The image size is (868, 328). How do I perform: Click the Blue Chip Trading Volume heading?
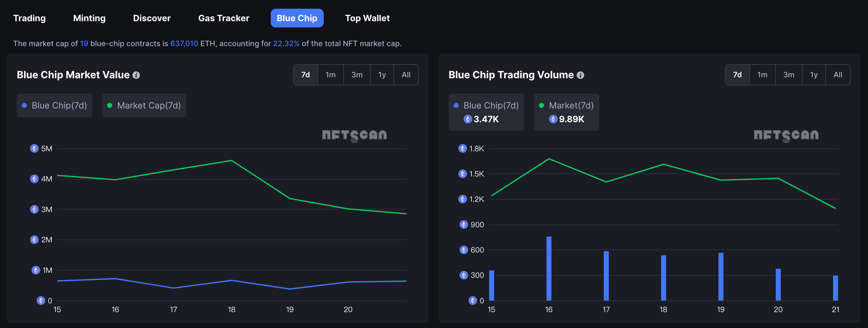point(511,75)
